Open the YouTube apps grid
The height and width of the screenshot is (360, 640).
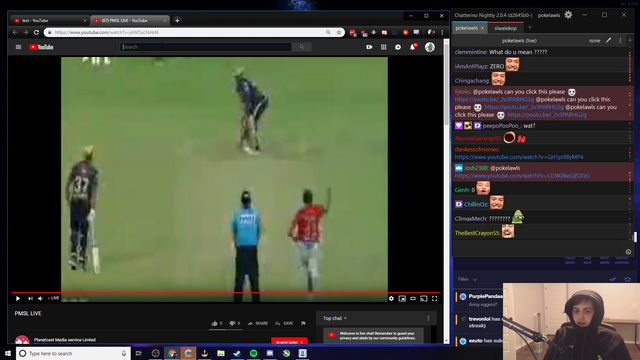[x=383, y=47]
